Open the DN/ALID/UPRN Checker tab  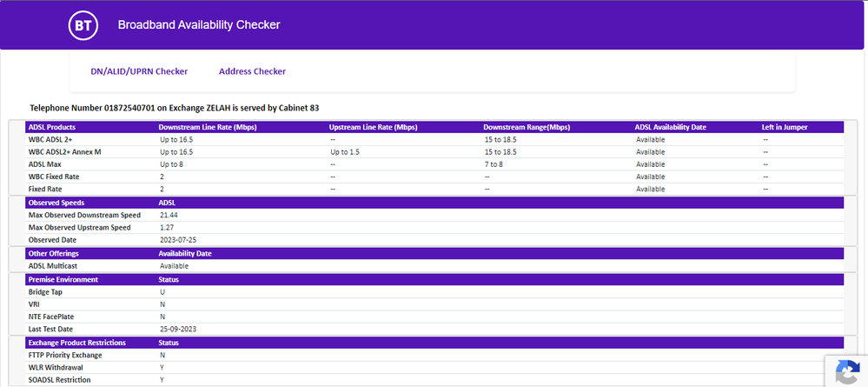click(x=139, y=71)
